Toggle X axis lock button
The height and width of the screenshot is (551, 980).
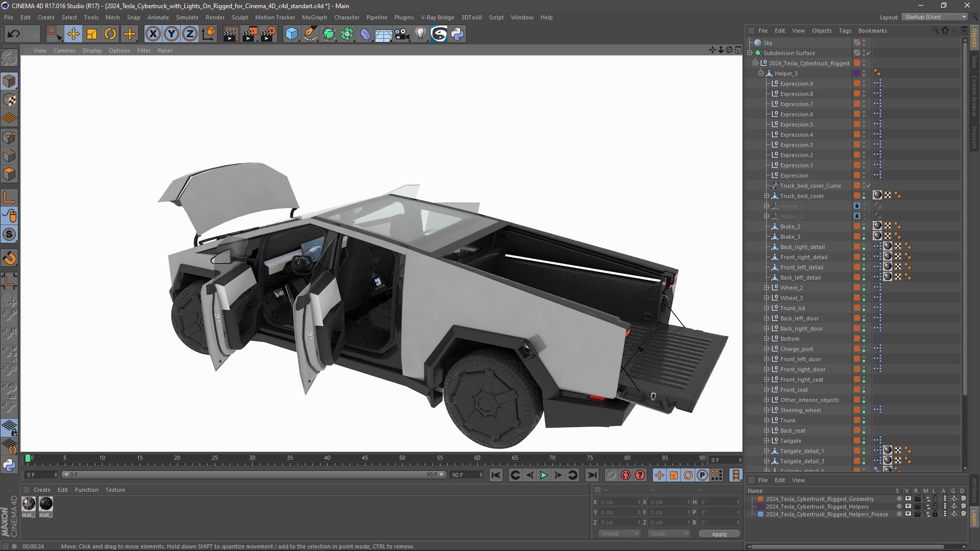(x=153, y=34)
